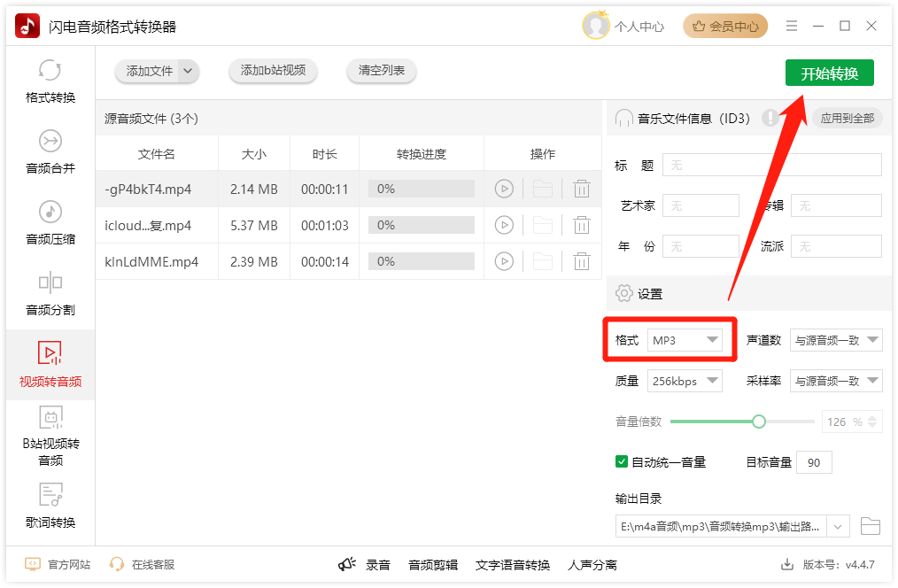
Task: Expand the 声道数 channel dropdown
Action: [x=835, y=340]
